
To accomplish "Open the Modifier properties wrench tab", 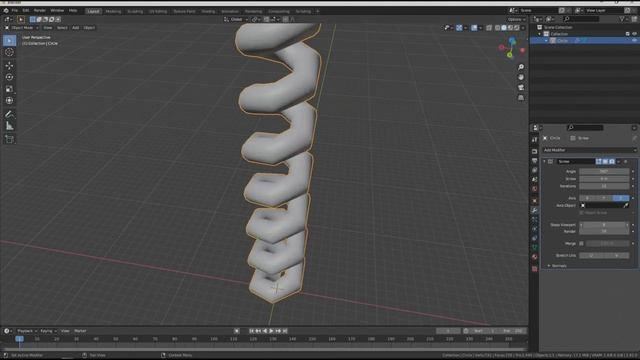I will [x=535, y=210].
